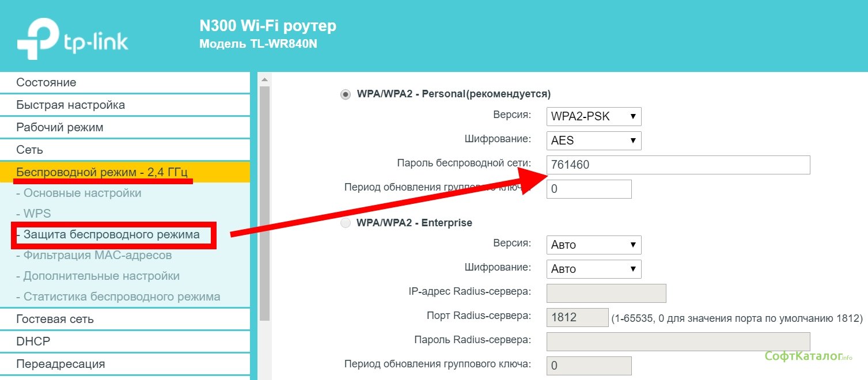
Task: Click IP-адрес Radius-сервера input field
Action: tap(606, 293)
